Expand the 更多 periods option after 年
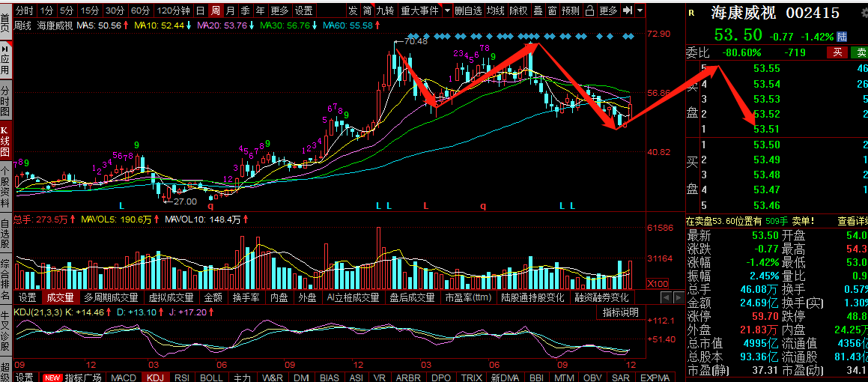The image size is (868, 382). coord(279,10)
